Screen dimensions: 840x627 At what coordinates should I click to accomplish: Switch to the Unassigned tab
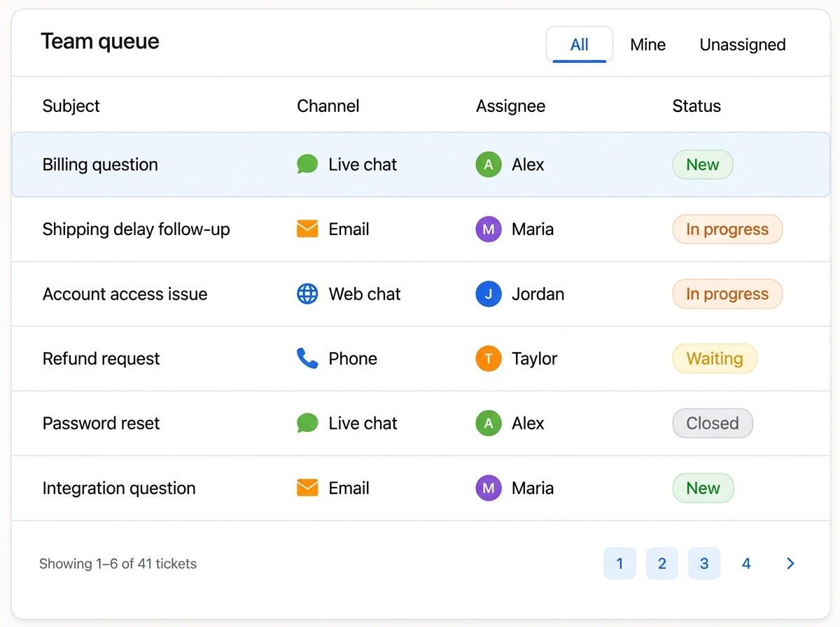click(743, 45)
